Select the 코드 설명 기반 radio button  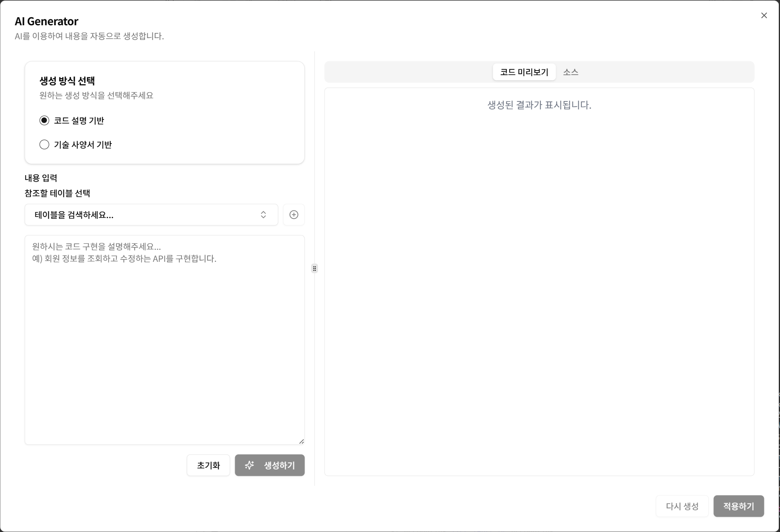coord(44,120)
